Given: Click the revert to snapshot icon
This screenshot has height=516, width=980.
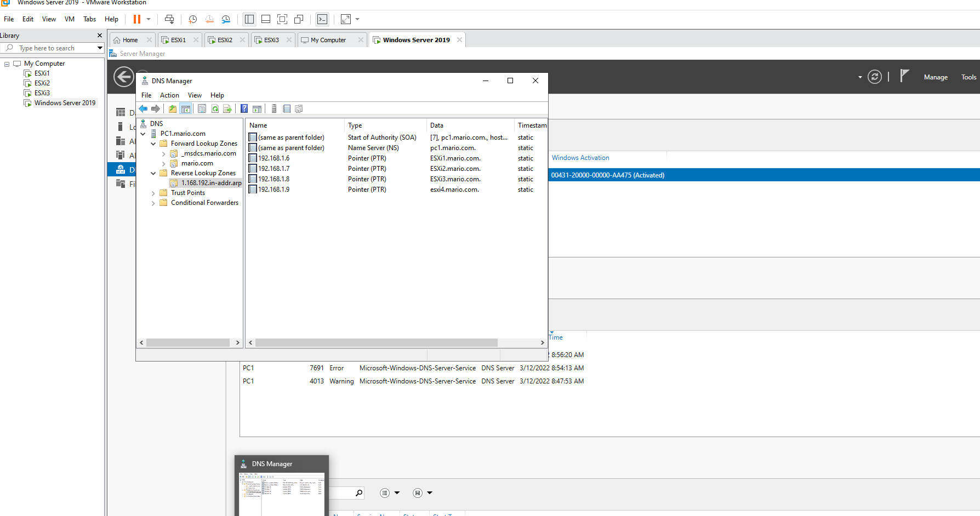Looking at the screenshot, I should point(209,19).
